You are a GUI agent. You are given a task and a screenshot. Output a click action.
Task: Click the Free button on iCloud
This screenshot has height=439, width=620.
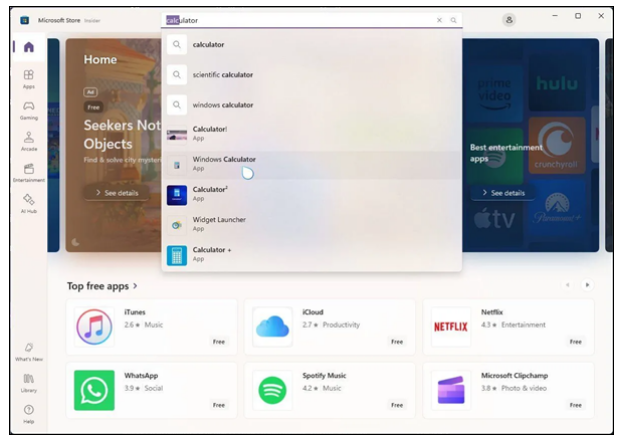(397, 342)
